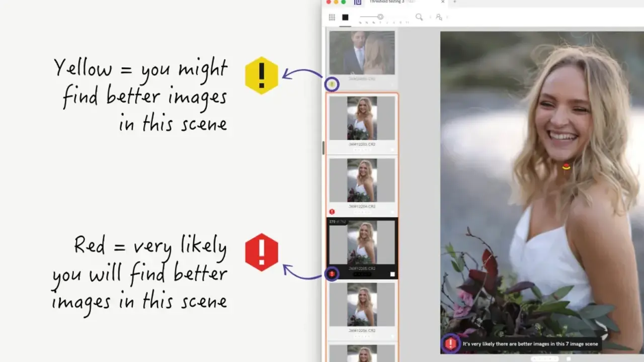Select the JAM12204.CR2 thumbnail
Viewport: 644px width, 362px height.
pos(362,180)
